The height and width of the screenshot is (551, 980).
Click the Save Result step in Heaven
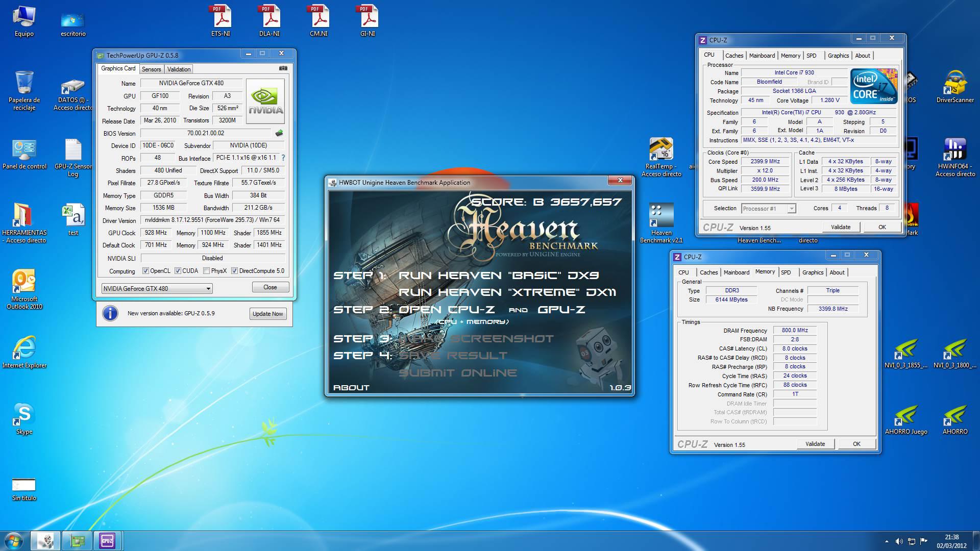[453, 356]
